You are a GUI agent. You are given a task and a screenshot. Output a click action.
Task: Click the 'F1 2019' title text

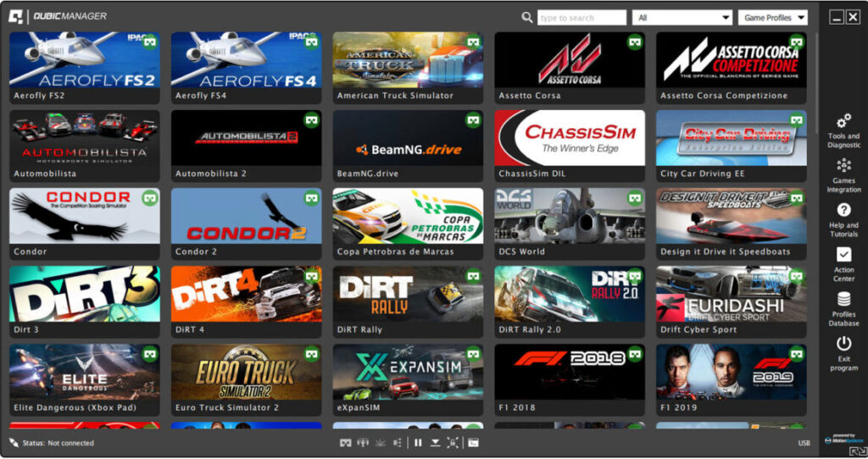coord(678,407)
